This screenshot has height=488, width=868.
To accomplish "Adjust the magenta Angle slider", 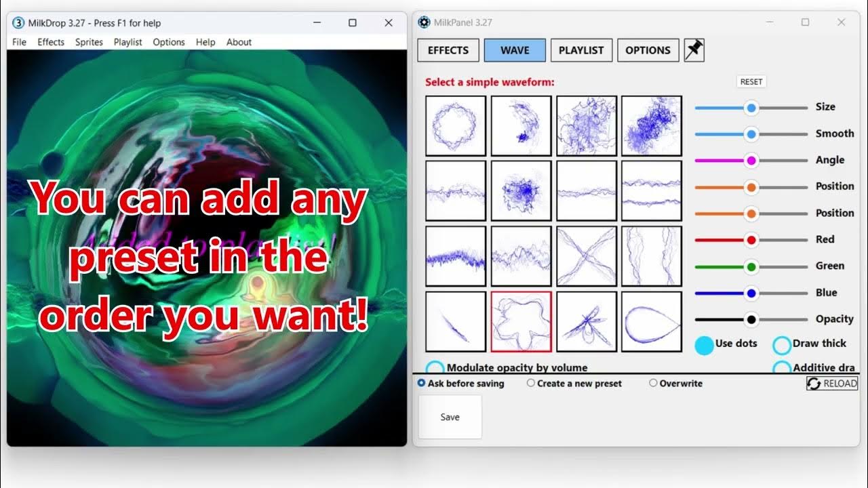I will pos(751,161).
